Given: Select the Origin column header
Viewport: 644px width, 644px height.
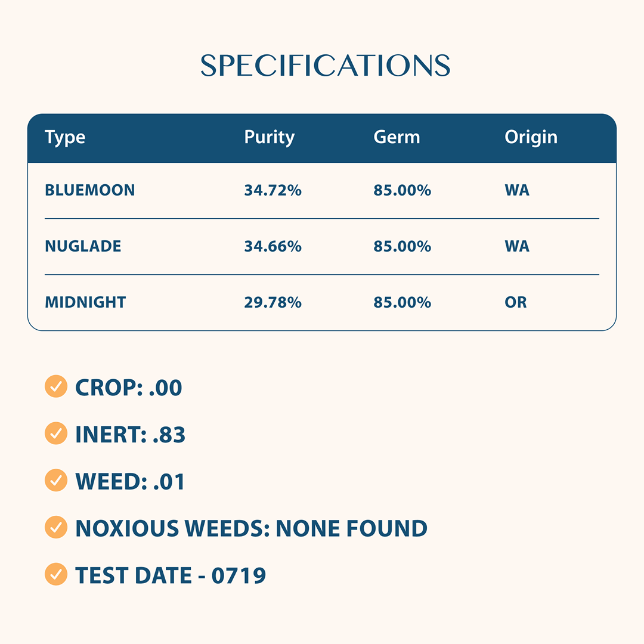Looking at the screenshot, I should pyautogui.click(x=531, y=138).
